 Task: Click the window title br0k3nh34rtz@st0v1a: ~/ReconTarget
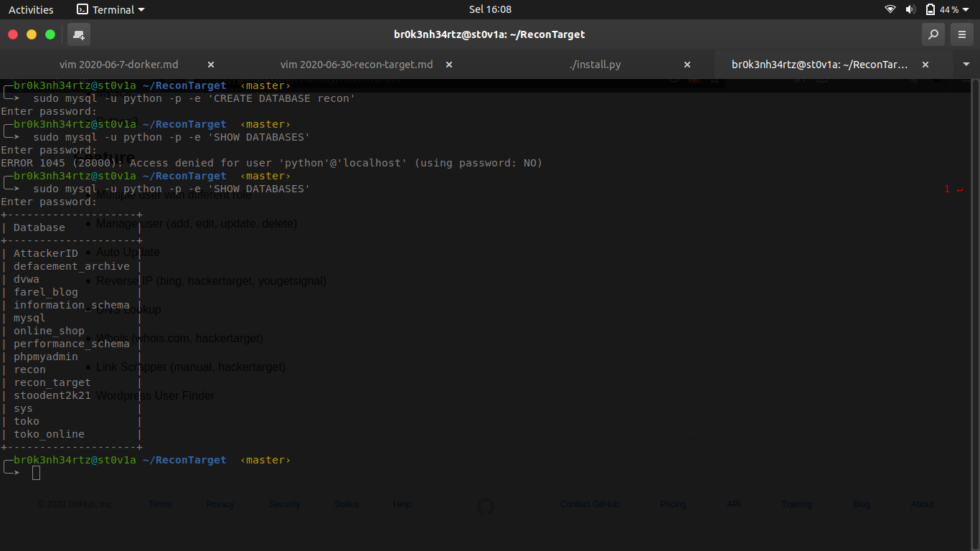pos(489,34)
